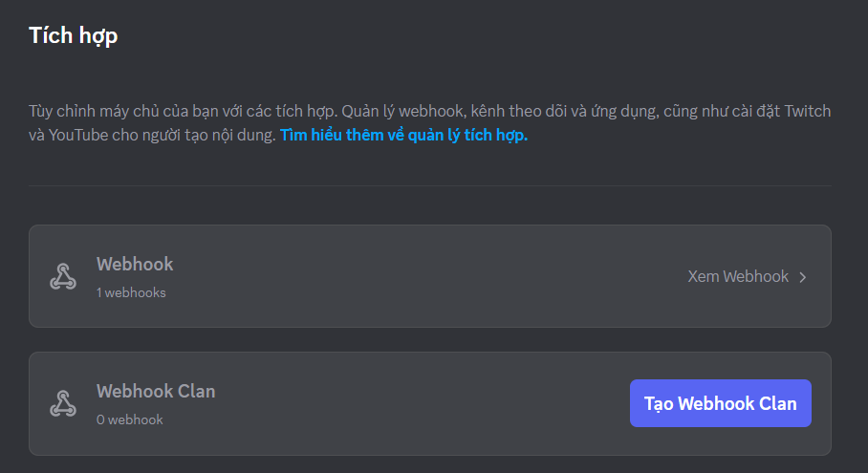
Task: Click the webhook icon in the Webhook row
Action: click(x=63, y=277)
